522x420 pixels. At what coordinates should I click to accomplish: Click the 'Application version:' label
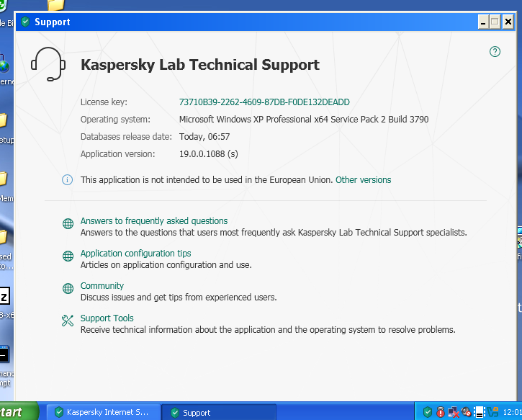[117, 154]
